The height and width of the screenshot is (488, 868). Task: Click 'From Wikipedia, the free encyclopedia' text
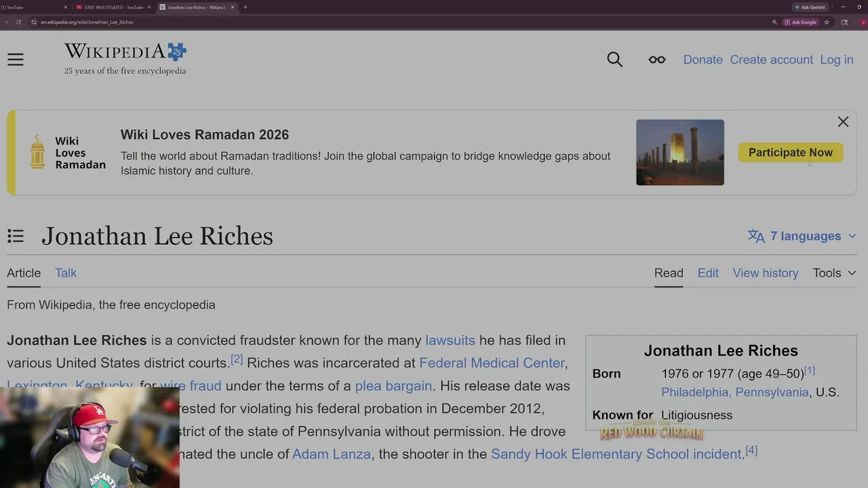point(111,305)
